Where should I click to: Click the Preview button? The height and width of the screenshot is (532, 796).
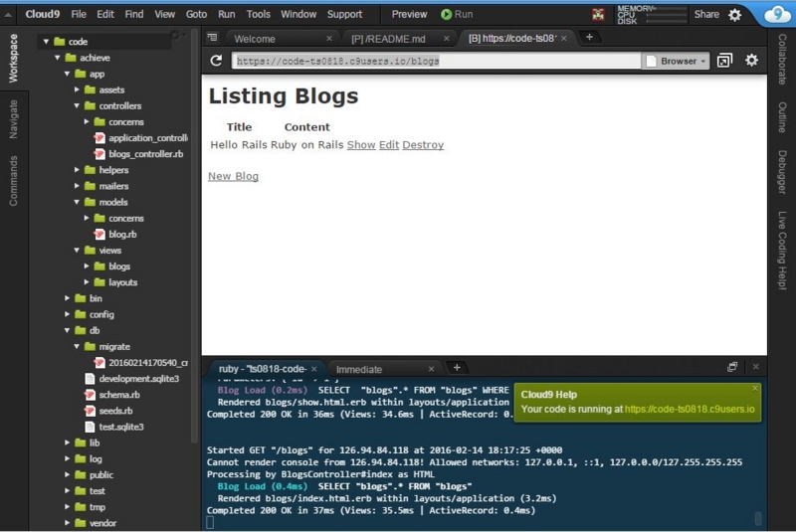pos(409,14)
